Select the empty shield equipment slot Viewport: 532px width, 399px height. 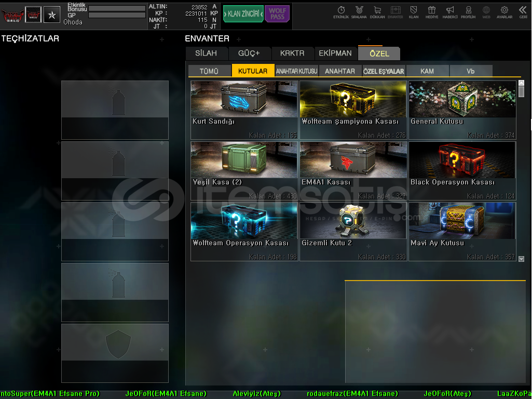point(115,353)
